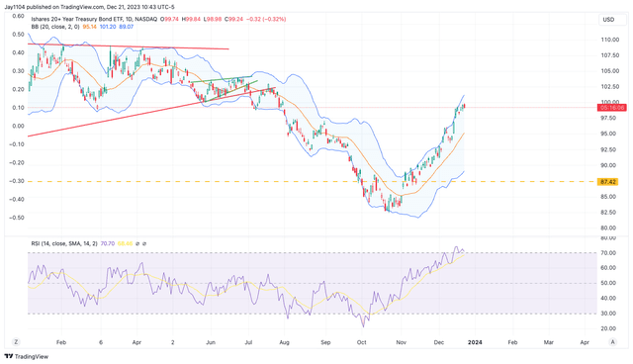633x364 pixels.
Task: Click the Z timezone icon on time axis
Action: (x=16, y=342)
